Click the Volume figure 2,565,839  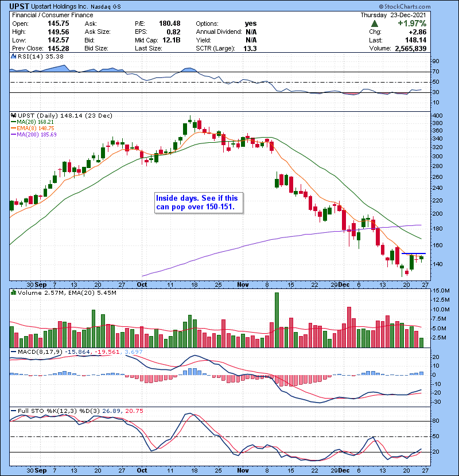click(x=411, y=48)
